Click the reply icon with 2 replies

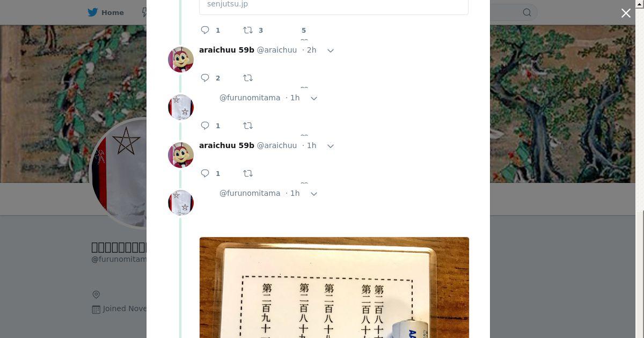[205, 78]
